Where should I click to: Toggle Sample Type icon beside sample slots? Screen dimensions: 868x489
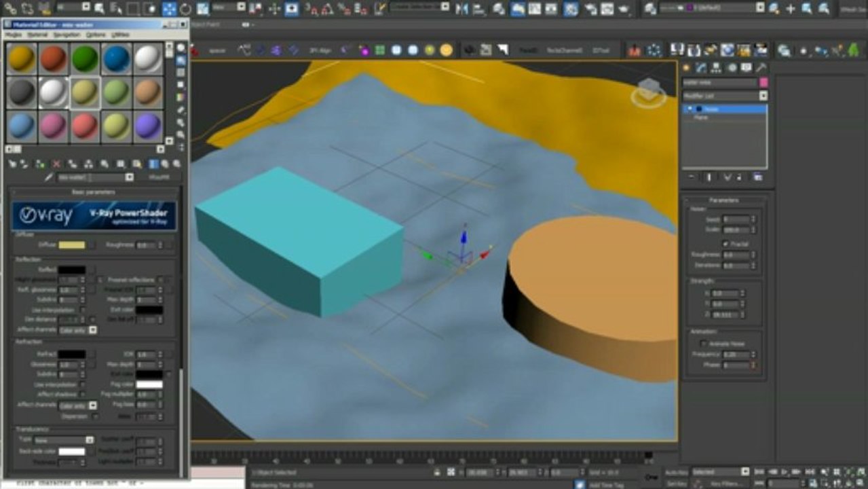click(x=181, y=48)
